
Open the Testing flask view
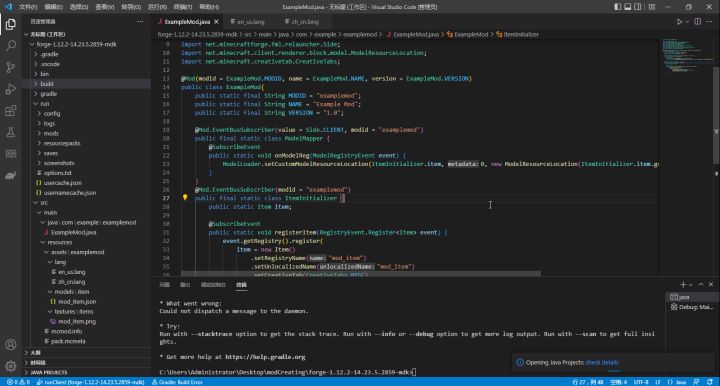click(x=11, y=133)
